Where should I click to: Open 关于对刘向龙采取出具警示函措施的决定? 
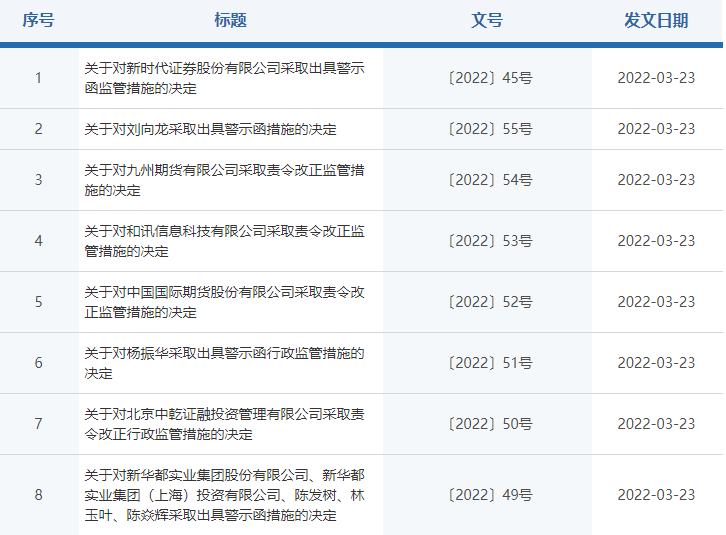tap(211, 129)
